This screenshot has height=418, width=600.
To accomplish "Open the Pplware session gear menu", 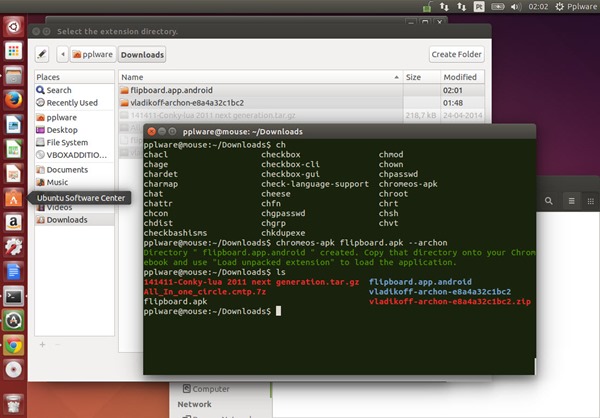I will coord(576,7).
